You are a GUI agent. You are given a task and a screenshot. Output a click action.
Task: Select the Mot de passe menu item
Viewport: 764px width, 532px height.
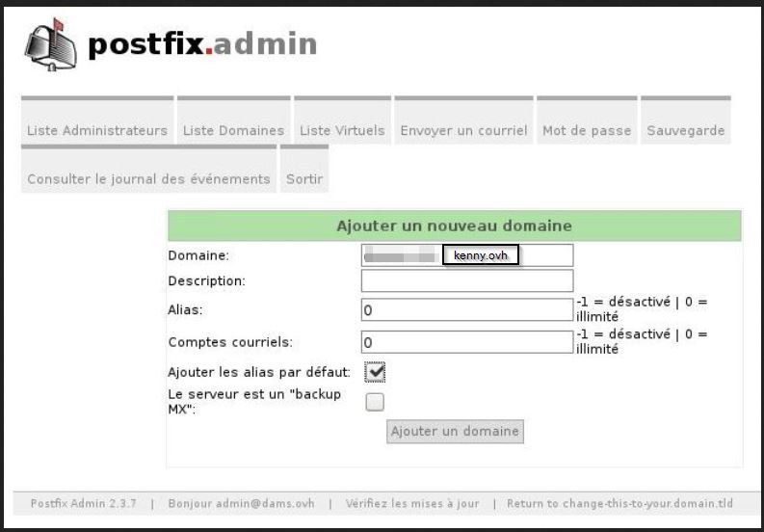tap(587, 130)
